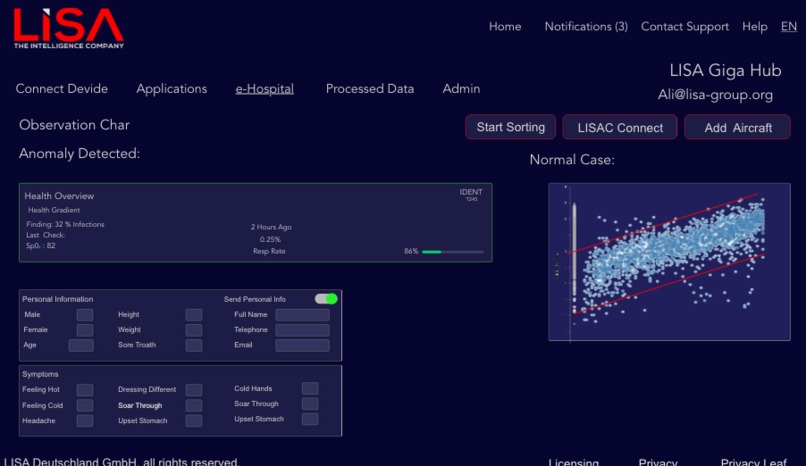Viewport: 806px width, 466px height.
Task: Click the 86% green progress bar
Action: [453, 252]
